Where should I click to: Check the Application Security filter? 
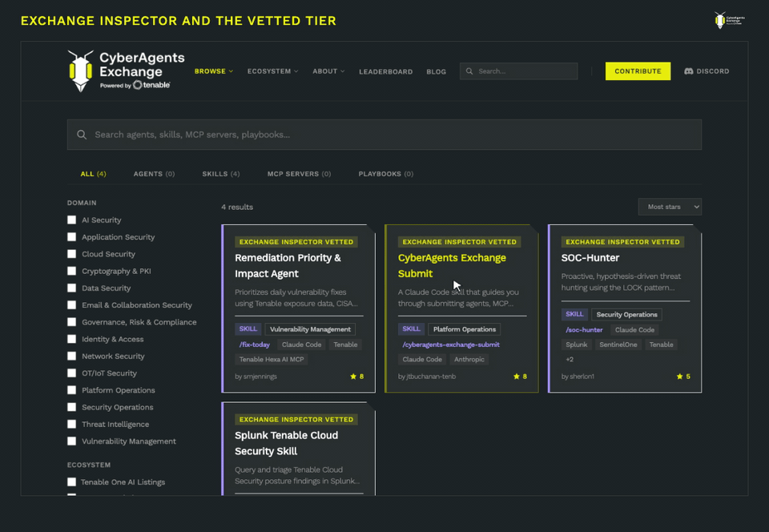coord(71,237)
